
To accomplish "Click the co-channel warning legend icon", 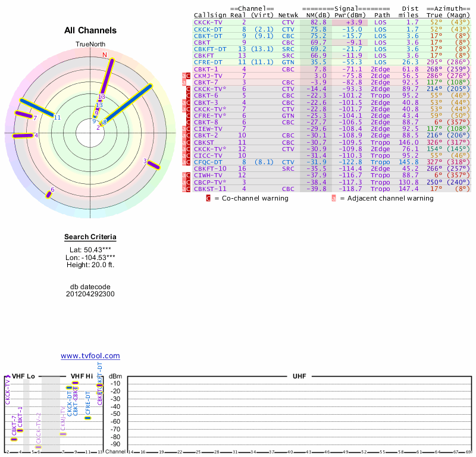I will tap(208, 198).
